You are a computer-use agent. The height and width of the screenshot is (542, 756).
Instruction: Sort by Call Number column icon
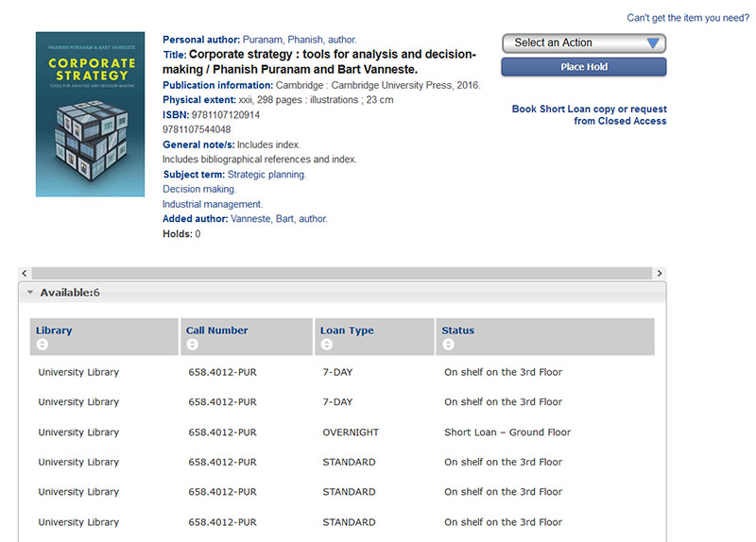pyautogui.click(x=193, y=344)
